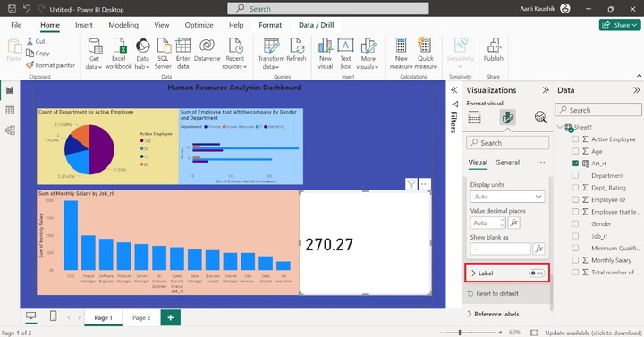Check the Monthly Salary field
The image size is (644, 337).
pyautogui.click(x=575, y=260)
